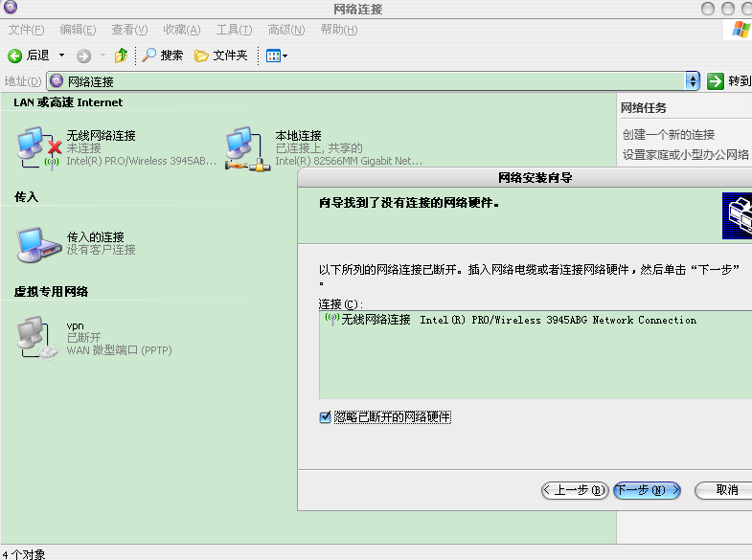
Task: Open the 帮助(H) menu
Action: (x=338, y=30)
